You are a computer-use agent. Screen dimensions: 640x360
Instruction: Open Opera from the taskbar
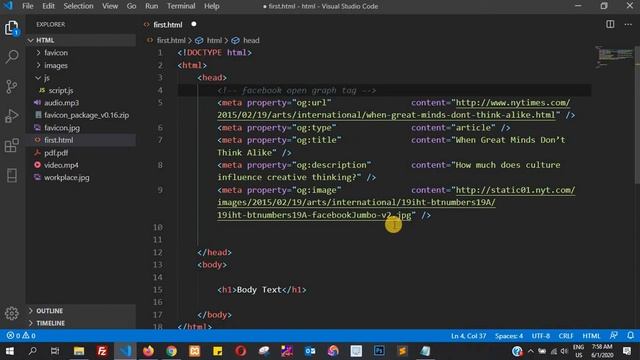[241, 351]
